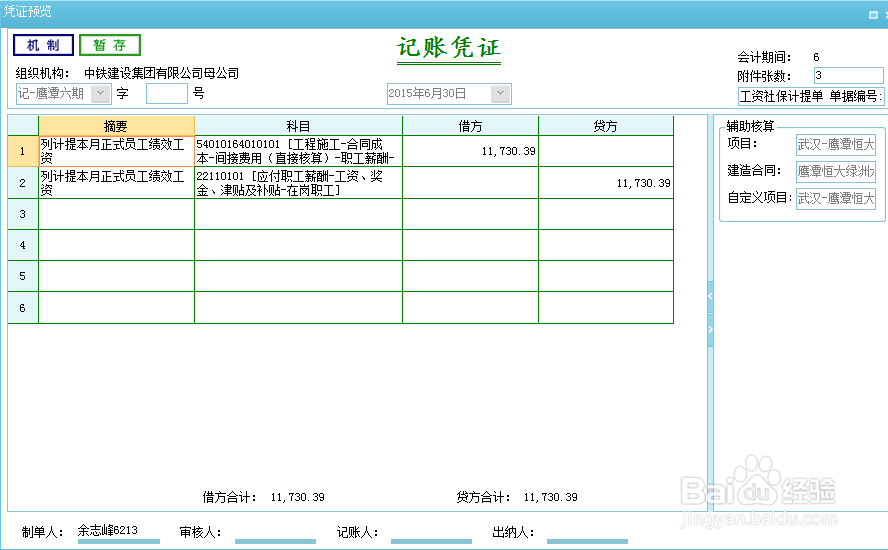The image size is (888, 550).
Task: Open the 2015年6月30日 date dropdown
Action: click(x=500, y=93)
